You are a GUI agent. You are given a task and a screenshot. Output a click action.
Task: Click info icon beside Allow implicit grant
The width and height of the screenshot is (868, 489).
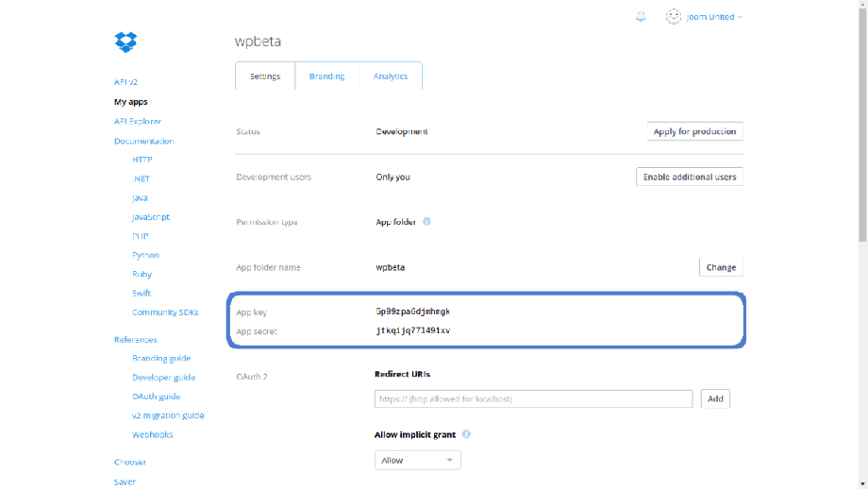coord(466,434)
